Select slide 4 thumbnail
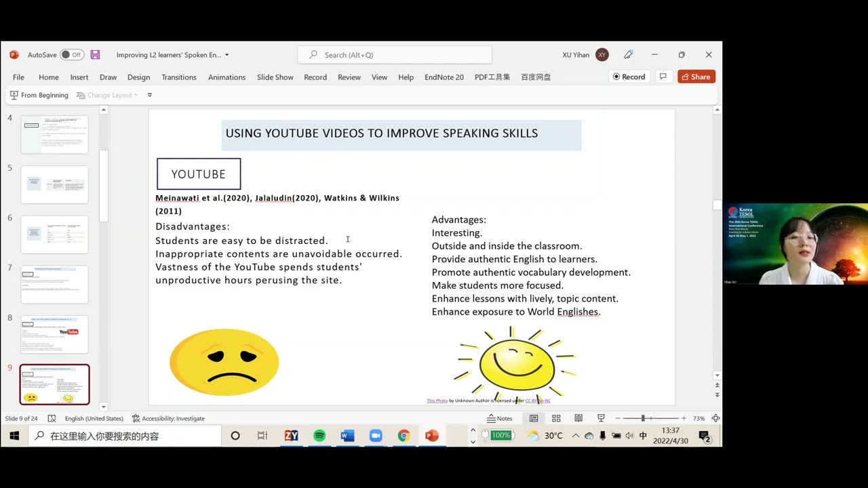868x488 pixels. pyautogui.click(x=55, y=134)
